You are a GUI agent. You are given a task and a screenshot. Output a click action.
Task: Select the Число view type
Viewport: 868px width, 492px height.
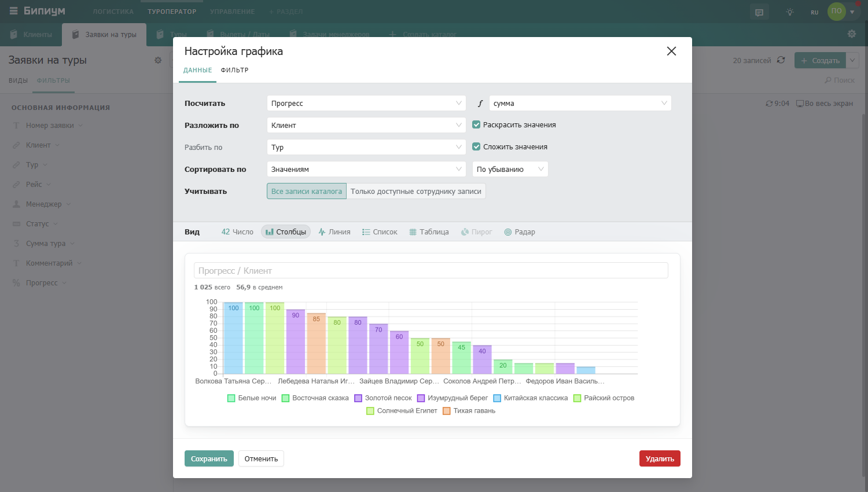point(237,232)
